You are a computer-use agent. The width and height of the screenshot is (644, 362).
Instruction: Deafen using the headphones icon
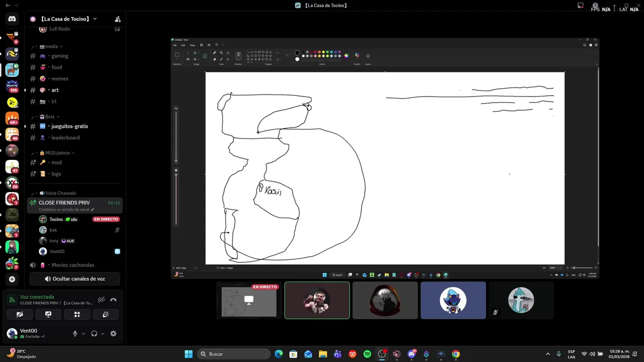[94, 333]
